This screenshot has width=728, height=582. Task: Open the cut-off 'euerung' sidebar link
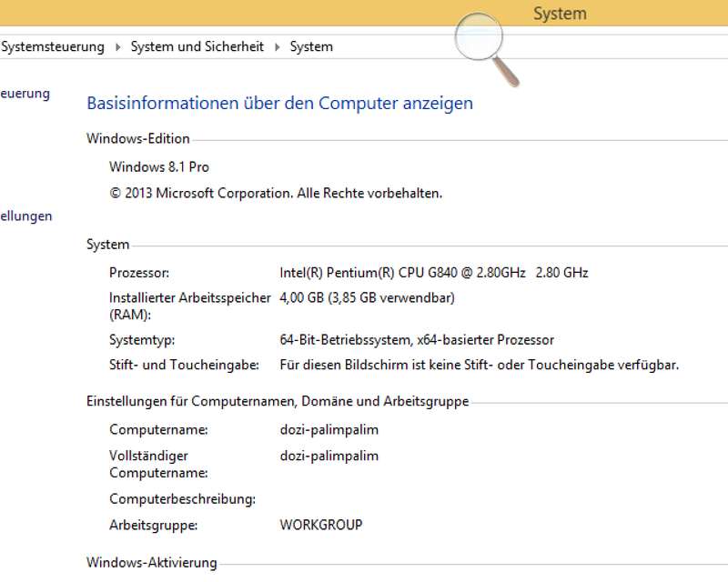click(x=25, y=93)
